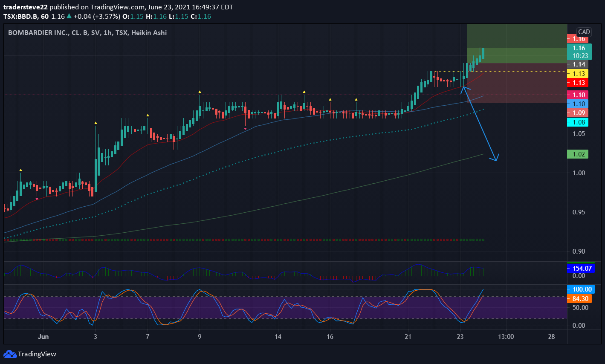The image size is (605, 364).
Task: Click the '28' date on time axis
Action: pyautogui.click(x=552, y=337)
